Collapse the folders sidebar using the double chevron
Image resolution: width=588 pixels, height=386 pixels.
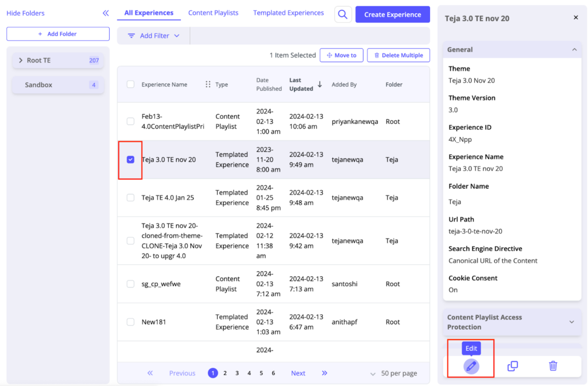(105, 13)
